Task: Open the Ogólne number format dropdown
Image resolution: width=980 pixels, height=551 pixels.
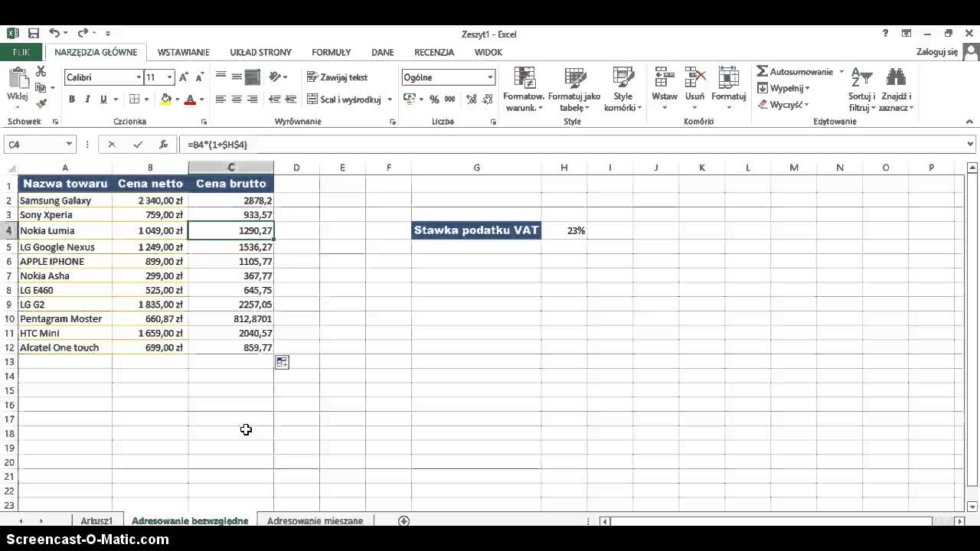Action: [490, 77]
